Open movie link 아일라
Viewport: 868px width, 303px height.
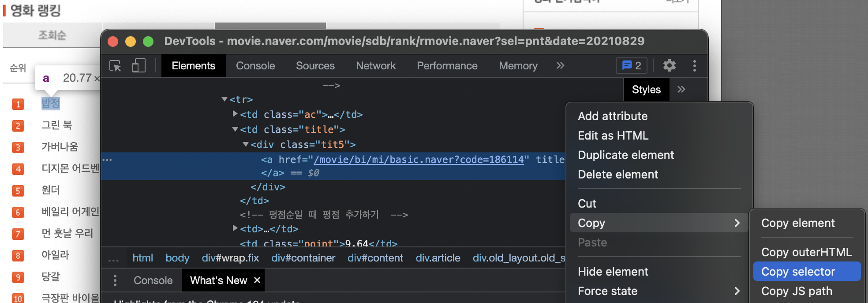click(x=55, y=255)
